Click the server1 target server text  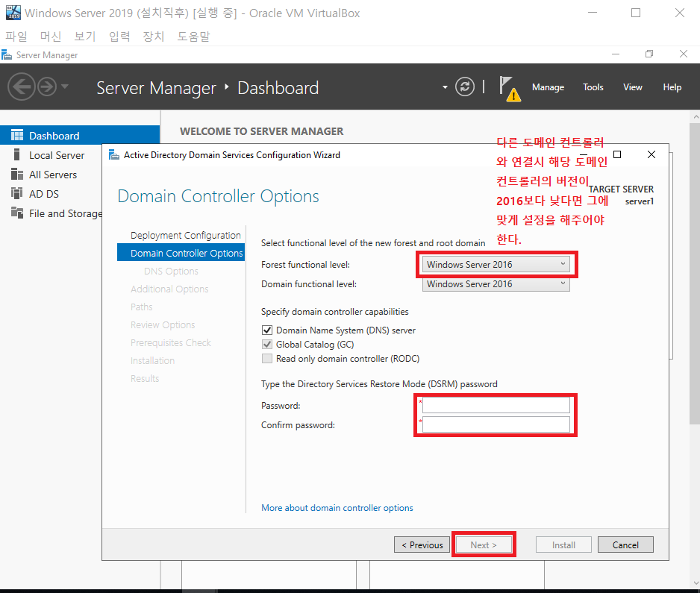[640, 201]
